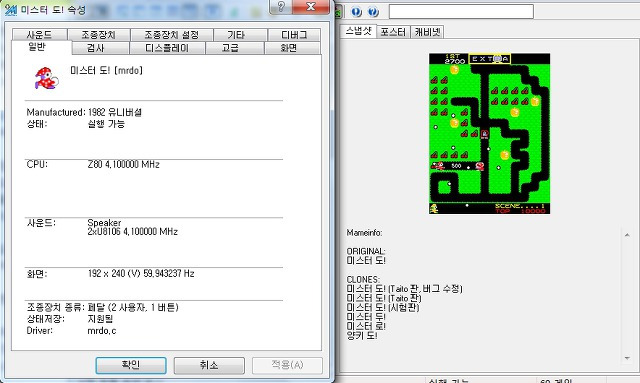The height and width of the screenshot is (383, 640).
Task: Switch to the 조종장치 tab
Action: (99, 35)
